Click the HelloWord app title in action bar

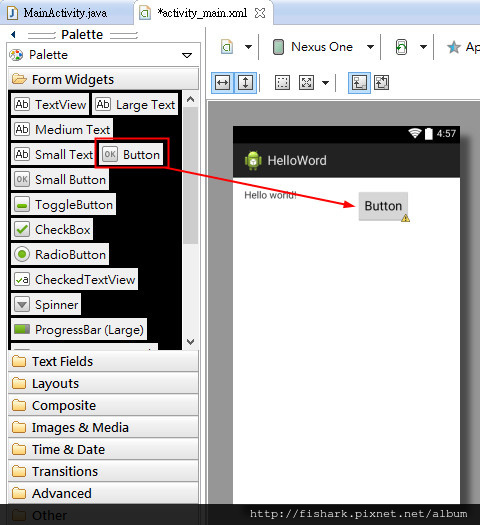(x=297, y=160)
